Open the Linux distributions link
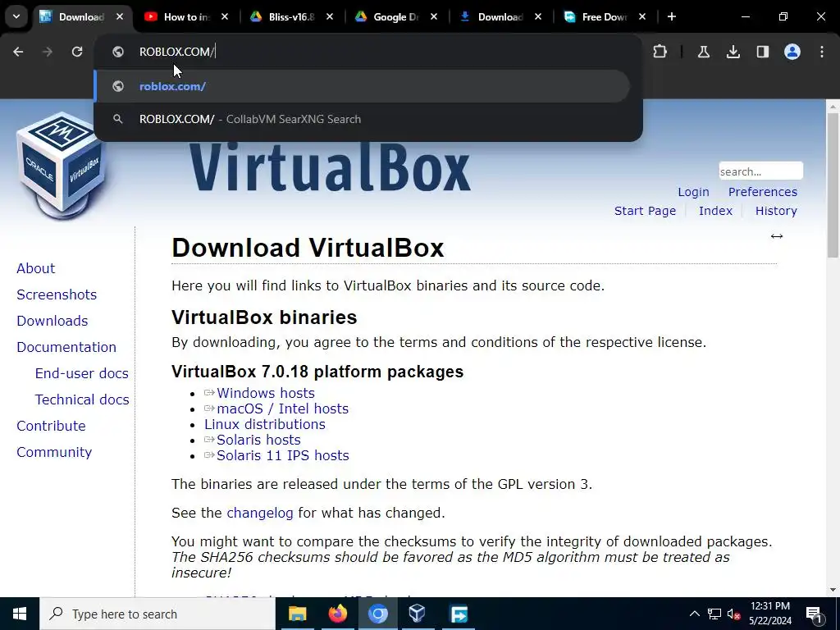The image size is (840, 630). (265, 424)
